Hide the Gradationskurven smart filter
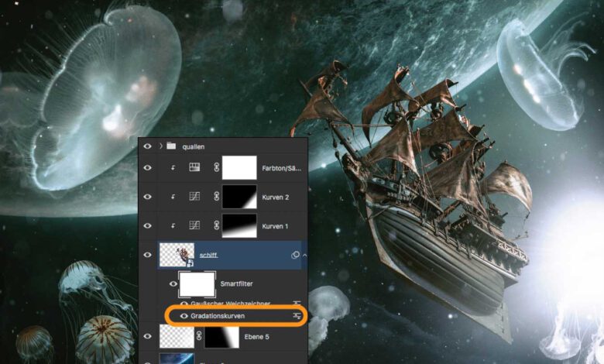604x364 pixels. [x=184, y=316]
